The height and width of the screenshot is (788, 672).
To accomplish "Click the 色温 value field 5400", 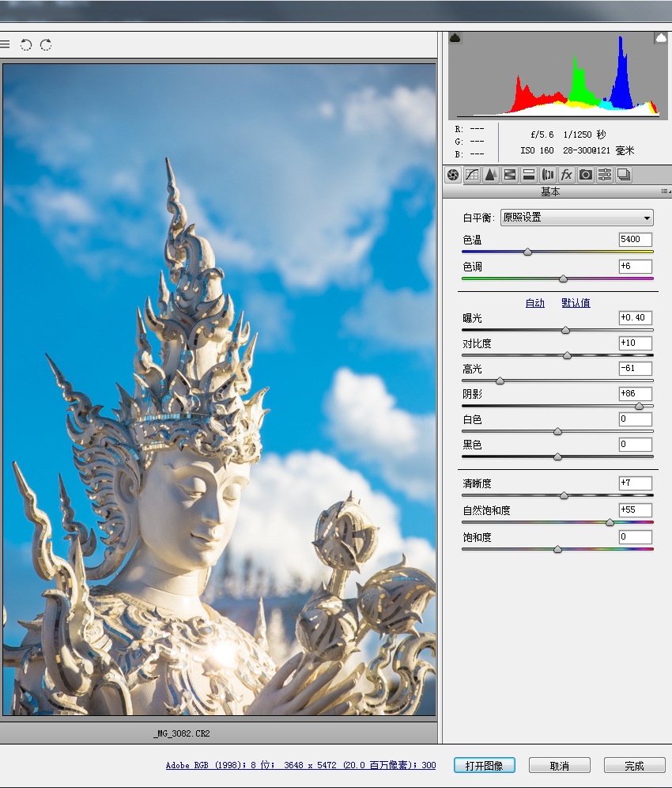I will (636, 239).
